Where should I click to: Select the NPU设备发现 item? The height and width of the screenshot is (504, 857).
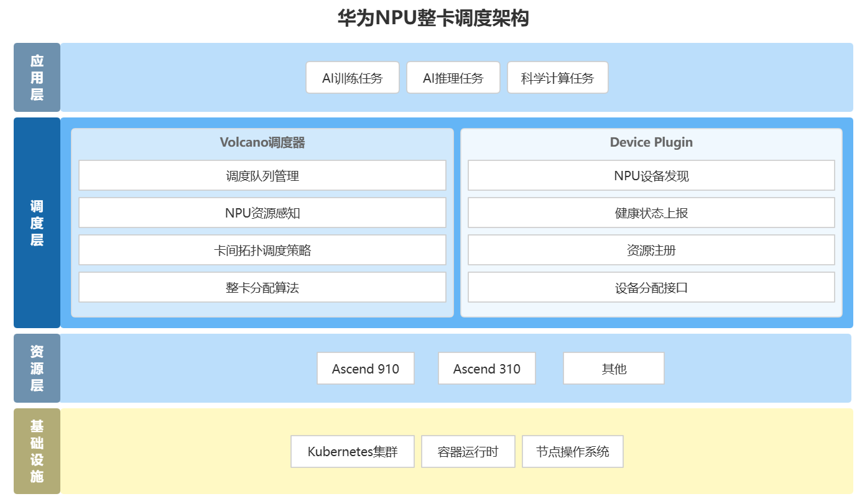pyautogui.click(x=651, y=175)
